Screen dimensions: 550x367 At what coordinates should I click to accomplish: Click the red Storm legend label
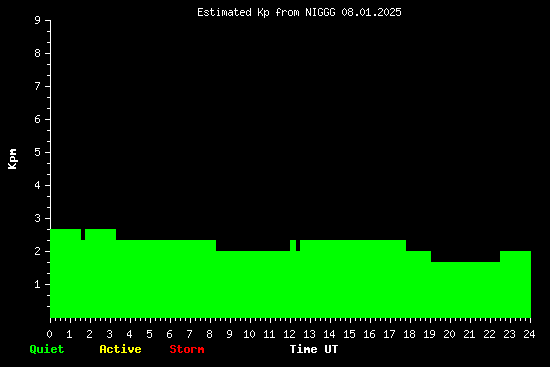pos(187,349)
